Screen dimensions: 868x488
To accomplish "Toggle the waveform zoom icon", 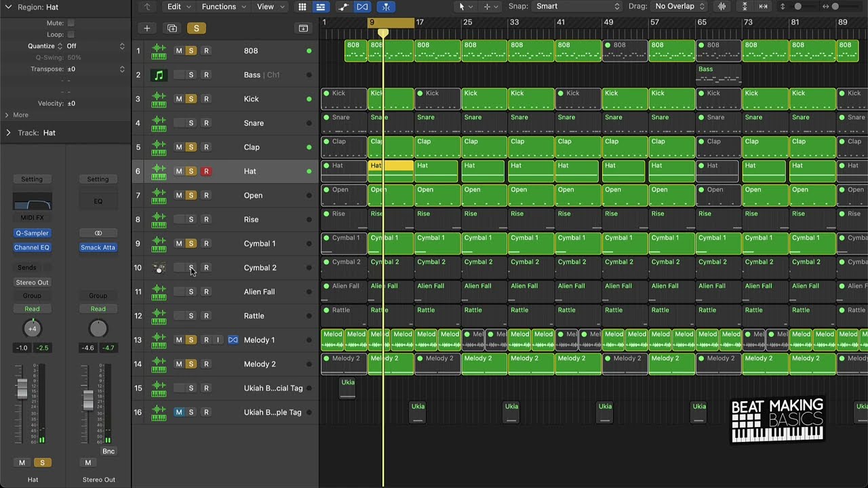I will [722, 7].
